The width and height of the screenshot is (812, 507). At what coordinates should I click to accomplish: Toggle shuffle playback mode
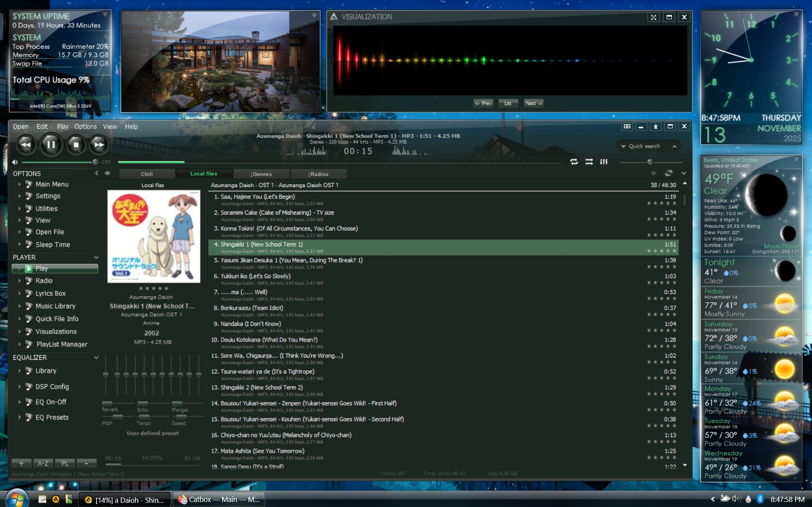589,162
